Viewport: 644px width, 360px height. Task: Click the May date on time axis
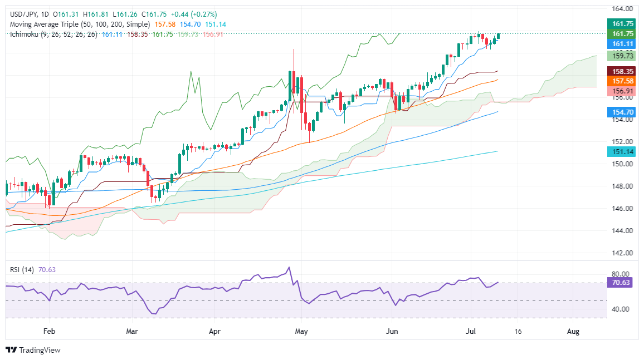pyautogui.click(x=301, y=331)
